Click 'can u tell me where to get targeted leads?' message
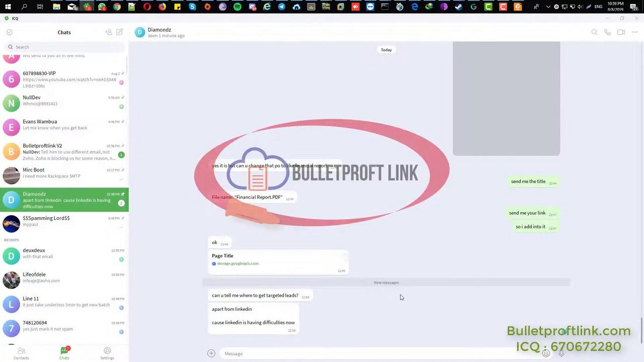644x362 pixels. (261, 296)
